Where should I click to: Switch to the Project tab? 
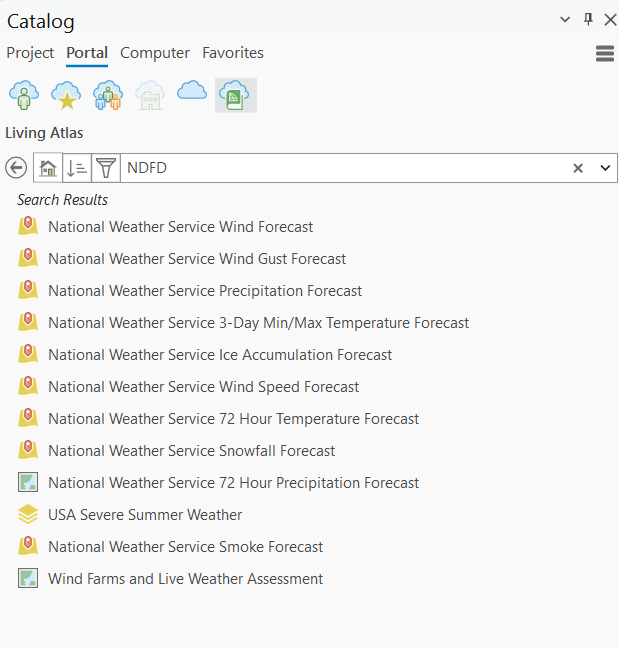[x=30, y=53]
